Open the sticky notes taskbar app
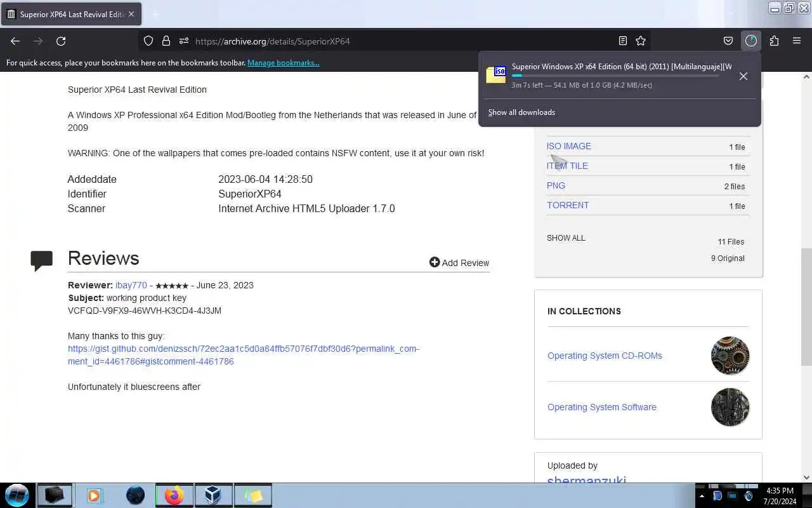 pyautogui.click(x=253, y=495)
